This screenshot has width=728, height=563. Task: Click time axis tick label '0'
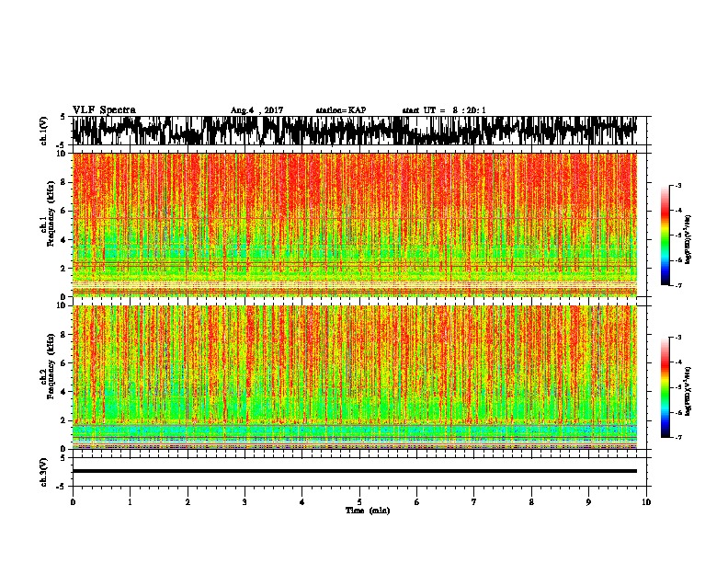73,502
